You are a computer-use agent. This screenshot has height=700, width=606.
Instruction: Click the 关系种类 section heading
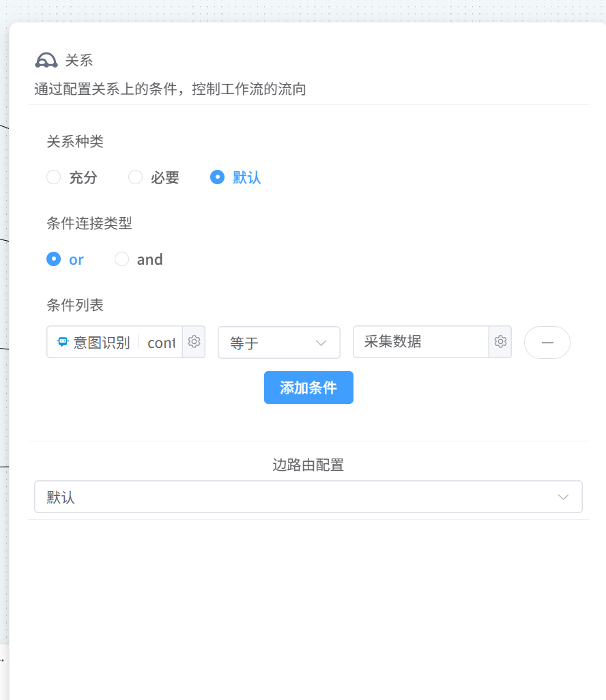75,141
